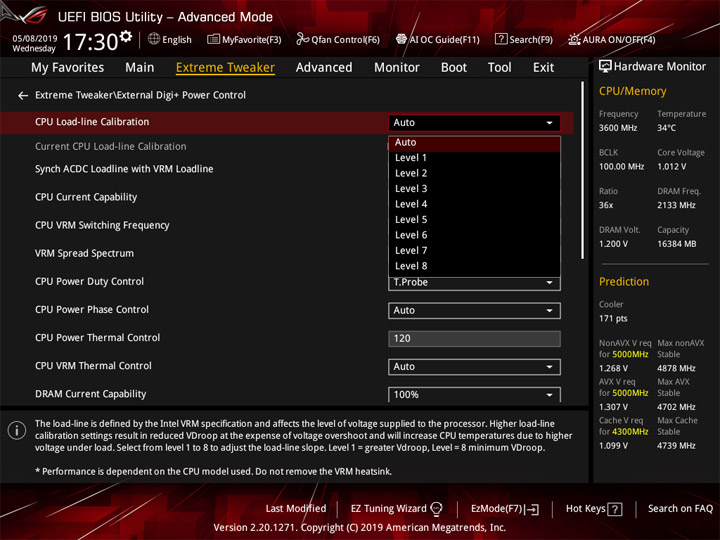Select Level 2 from the list
Screen dimensions: 720x540
[x=474, y=174]
